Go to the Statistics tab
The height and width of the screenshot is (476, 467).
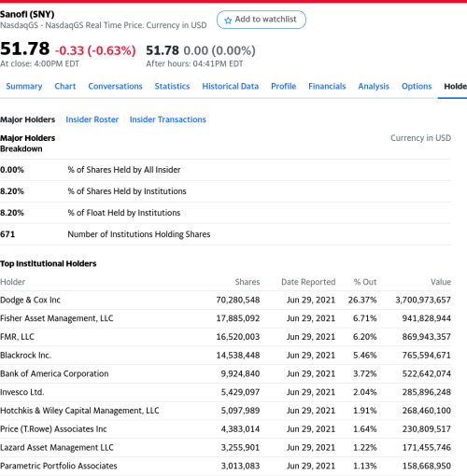(x=172, y=86)
